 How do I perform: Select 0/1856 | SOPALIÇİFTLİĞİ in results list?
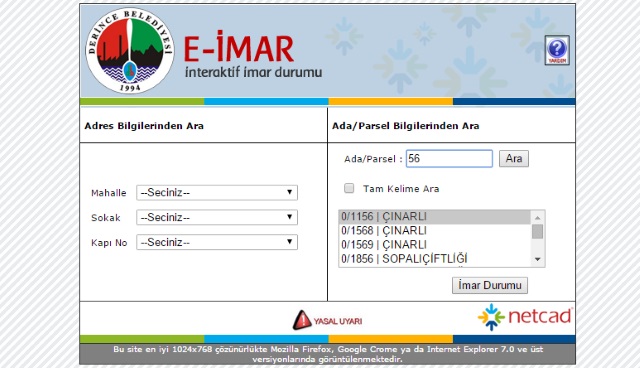[434, 259]
